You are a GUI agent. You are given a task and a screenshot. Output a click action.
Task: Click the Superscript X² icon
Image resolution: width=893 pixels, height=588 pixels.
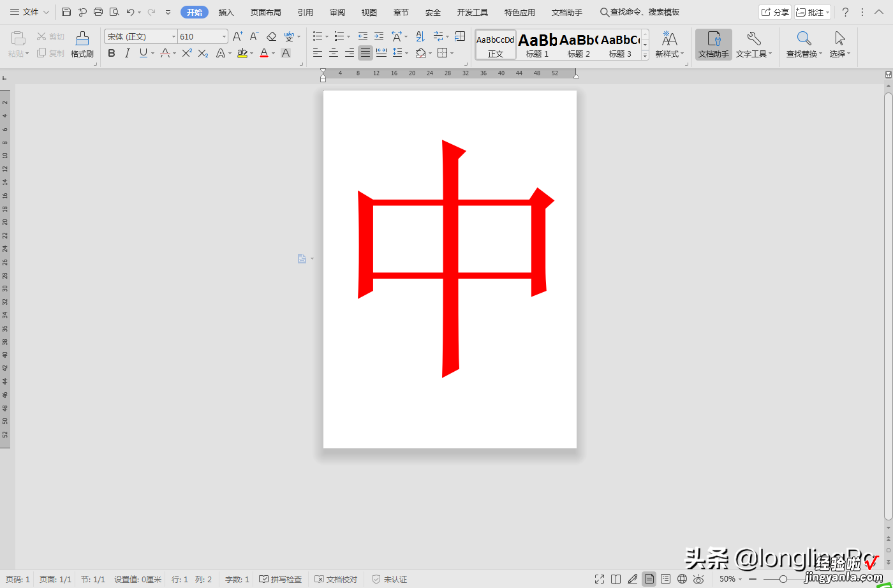point(187,54)
